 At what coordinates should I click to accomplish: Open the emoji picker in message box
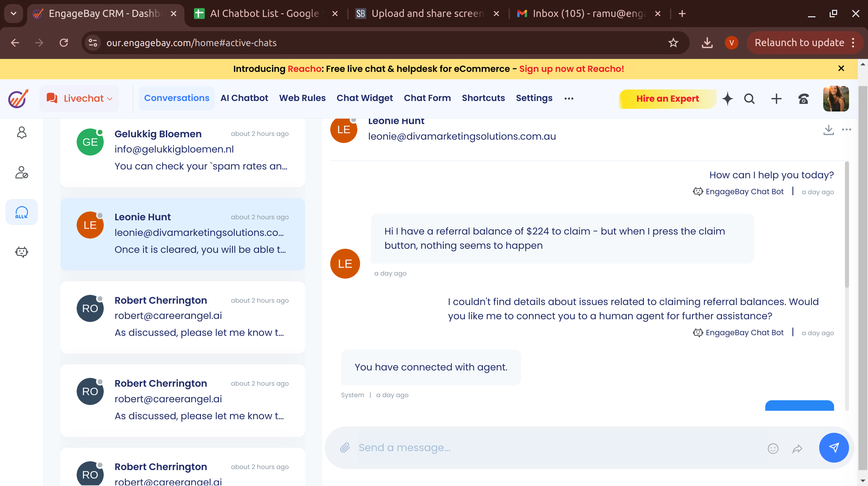pos(773,448)
